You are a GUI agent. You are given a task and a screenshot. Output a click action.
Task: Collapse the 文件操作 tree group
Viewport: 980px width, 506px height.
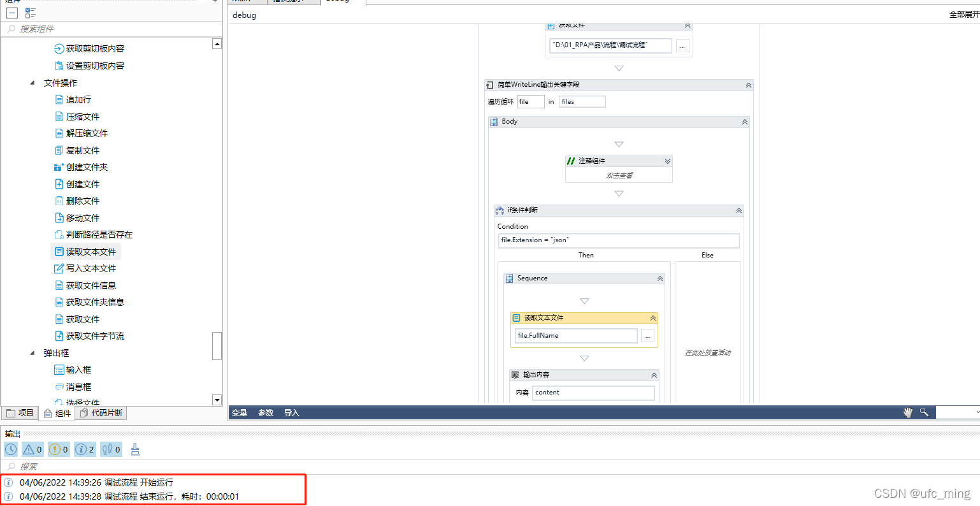pyautogui.click(x=32, y=83)
